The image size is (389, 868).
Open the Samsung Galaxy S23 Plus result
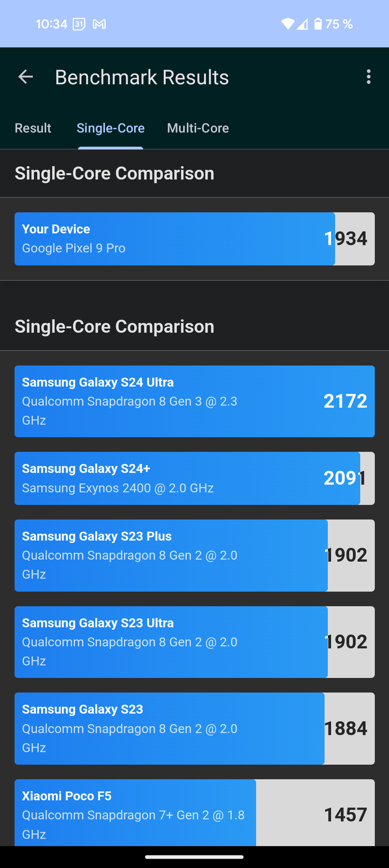click(x=194, y=555)
